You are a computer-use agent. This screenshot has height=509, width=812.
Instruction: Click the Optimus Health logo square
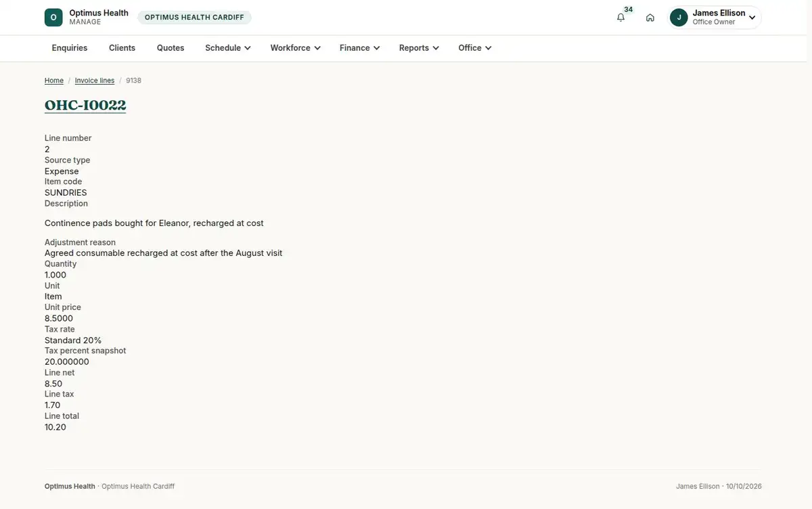point(53,18)
